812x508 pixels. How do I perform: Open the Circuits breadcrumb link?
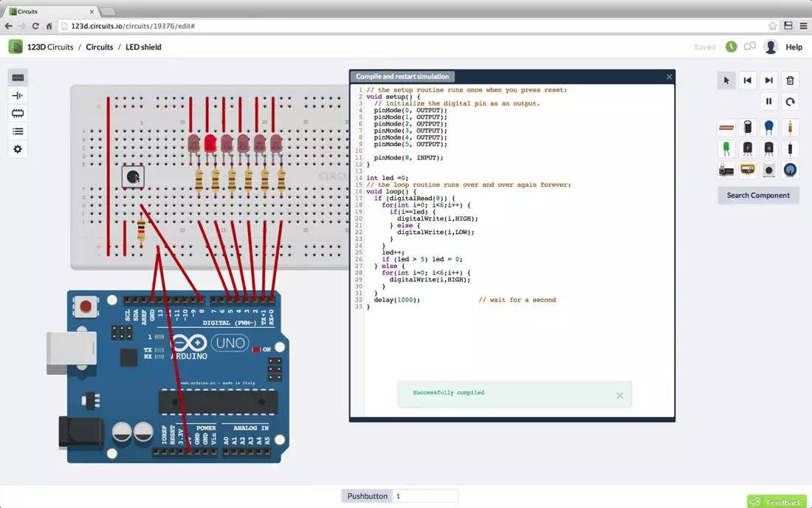(99, 47)
